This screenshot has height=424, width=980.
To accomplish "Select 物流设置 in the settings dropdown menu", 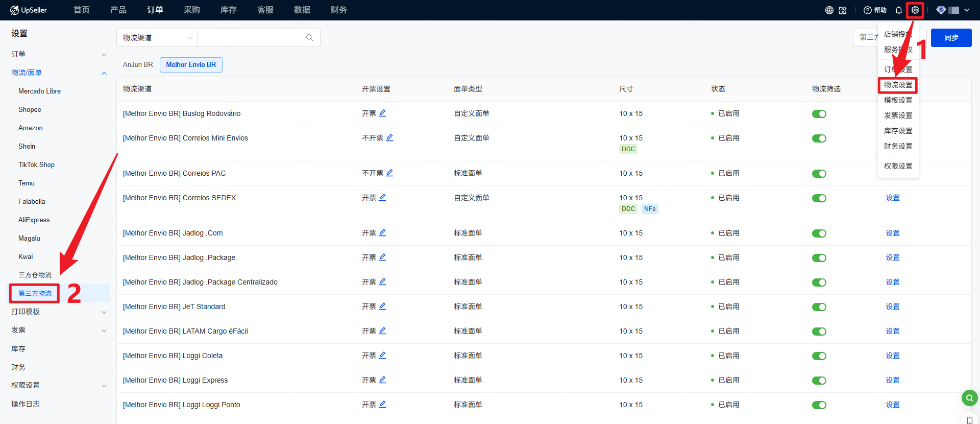I will click(898, 85).
